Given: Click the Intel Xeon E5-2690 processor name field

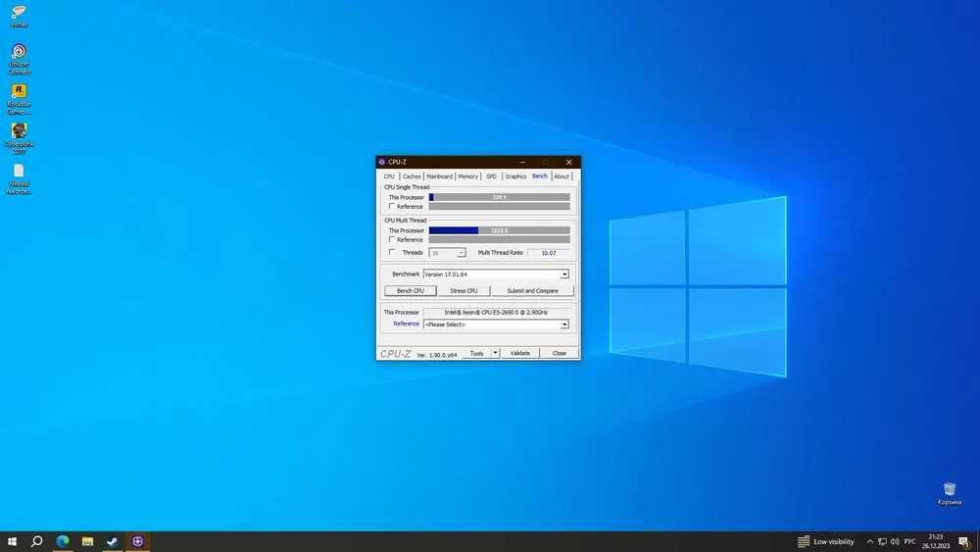Looking at the screenshot, I should (x=496, y=312).
